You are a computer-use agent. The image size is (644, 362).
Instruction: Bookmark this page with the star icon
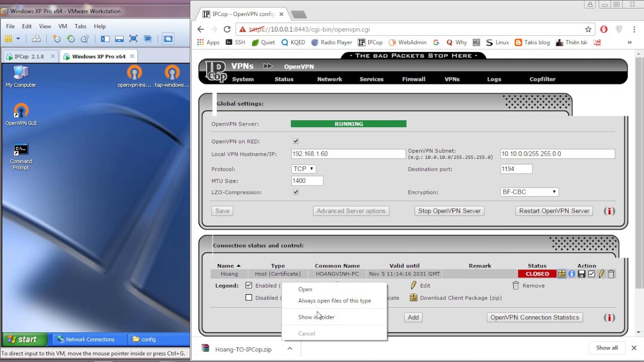coord(588,29)
